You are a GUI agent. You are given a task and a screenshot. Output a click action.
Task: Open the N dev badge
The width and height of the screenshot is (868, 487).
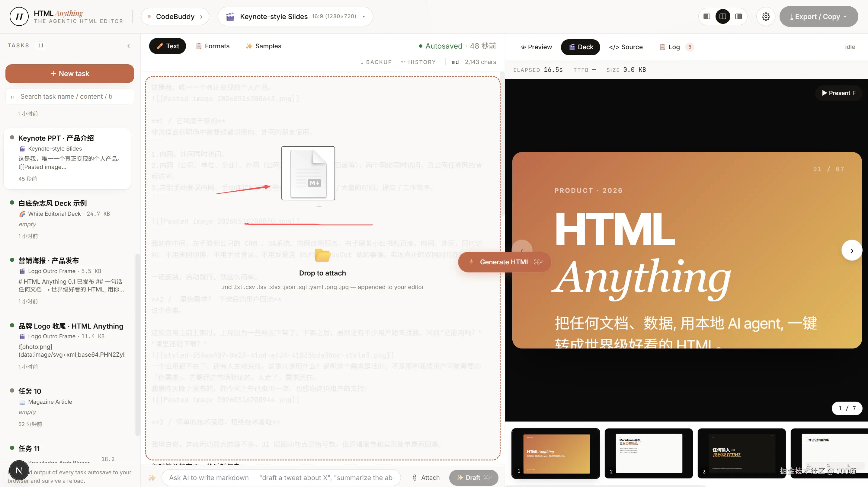pyautogui.click(x=19, y=470)
